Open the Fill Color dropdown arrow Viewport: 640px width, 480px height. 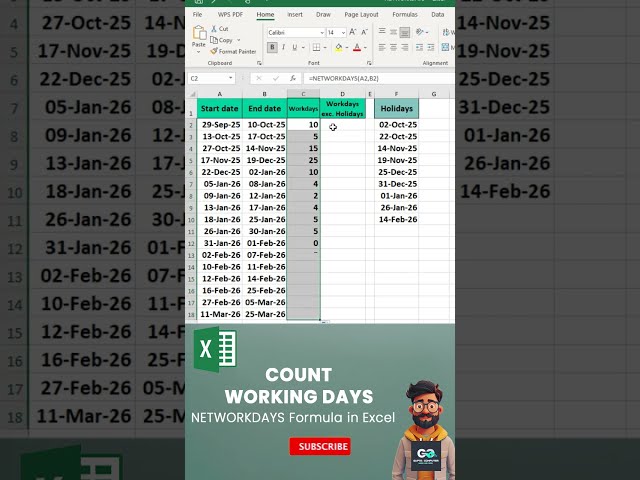347,48
